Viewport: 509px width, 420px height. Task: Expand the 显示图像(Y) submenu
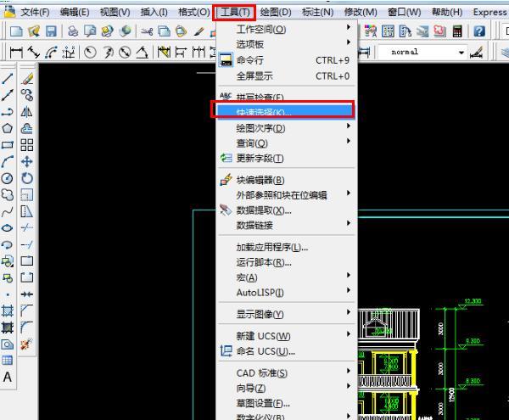pyautogui.click(x=286, y=314)
